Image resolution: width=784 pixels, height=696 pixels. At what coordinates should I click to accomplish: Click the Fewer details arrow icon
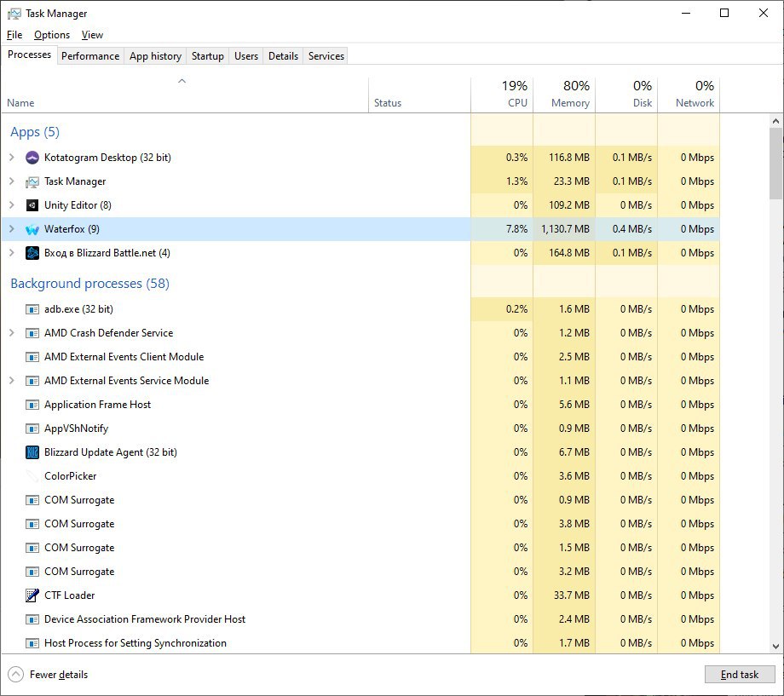[15, 675]
